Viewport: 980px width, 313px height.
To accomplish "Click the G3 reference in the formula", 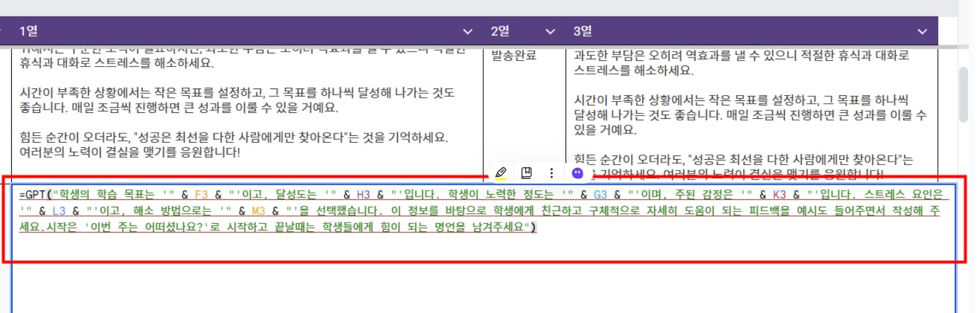I will pos(600,195).
